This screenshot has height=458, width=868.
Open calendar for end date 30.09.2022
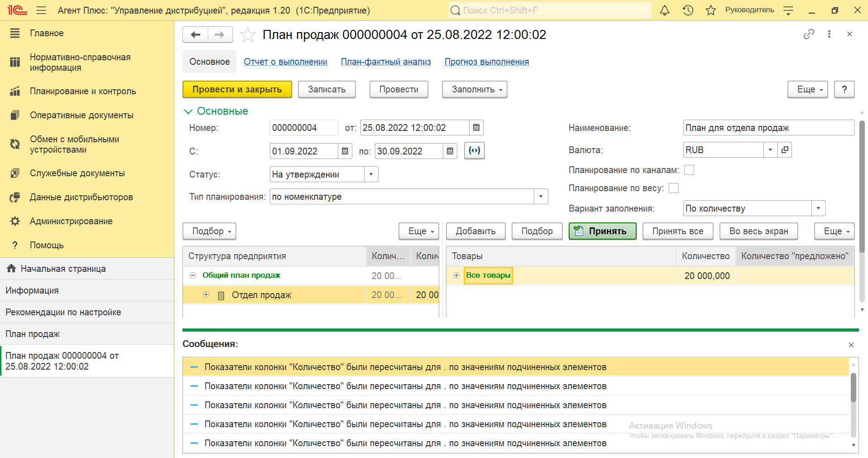click(x=450, y=151)
